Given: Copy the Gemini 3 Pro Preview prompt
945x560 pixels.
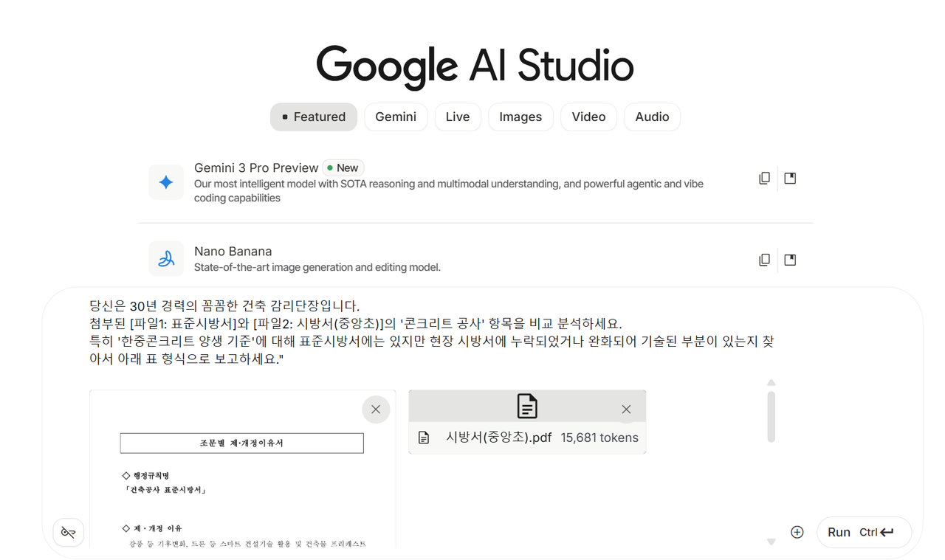Looking at the screenshot, I should point(764,178).
